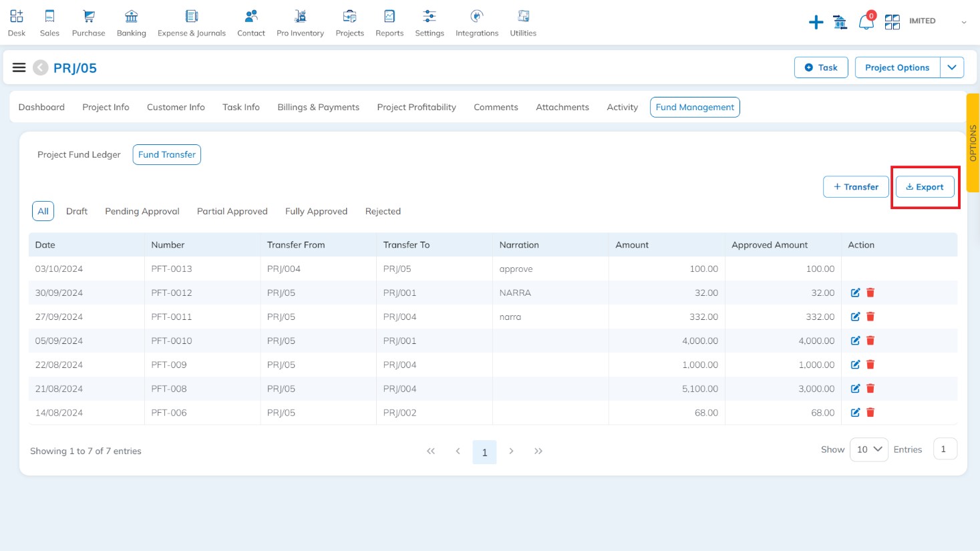Delete transfer PFT-008 with trash icon
Viewport: 980px width, 551px height.
(870, 389)
